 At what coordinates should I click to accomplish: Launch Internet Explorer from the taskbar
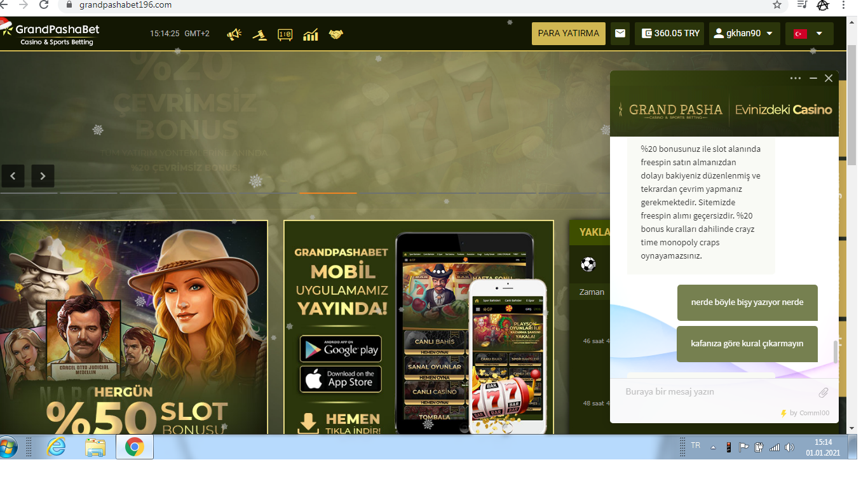[x=57, y=447]
